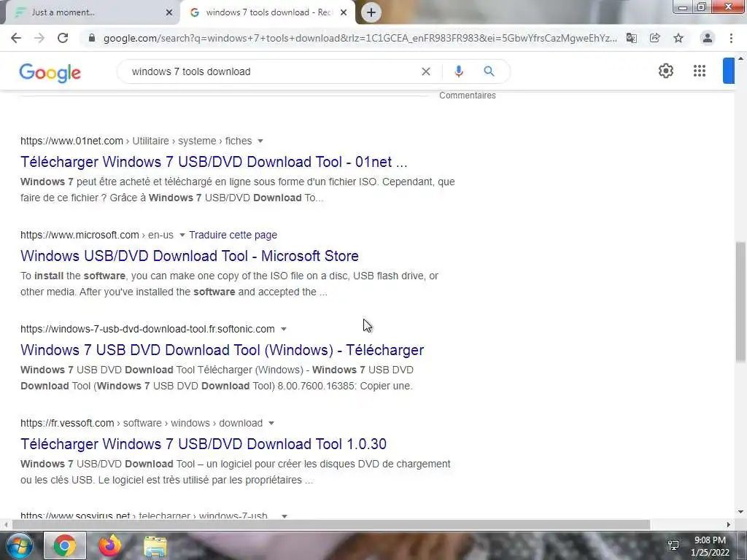
Task: Switch to 'Just a moment...' tab
Action: 90,12
